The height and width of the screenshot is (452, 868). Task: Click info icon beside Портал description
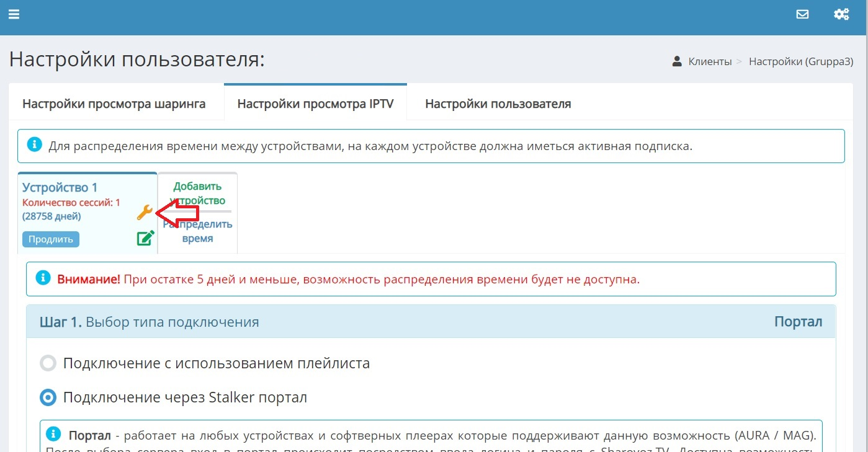pyautogui.click(x=55, y=433)
